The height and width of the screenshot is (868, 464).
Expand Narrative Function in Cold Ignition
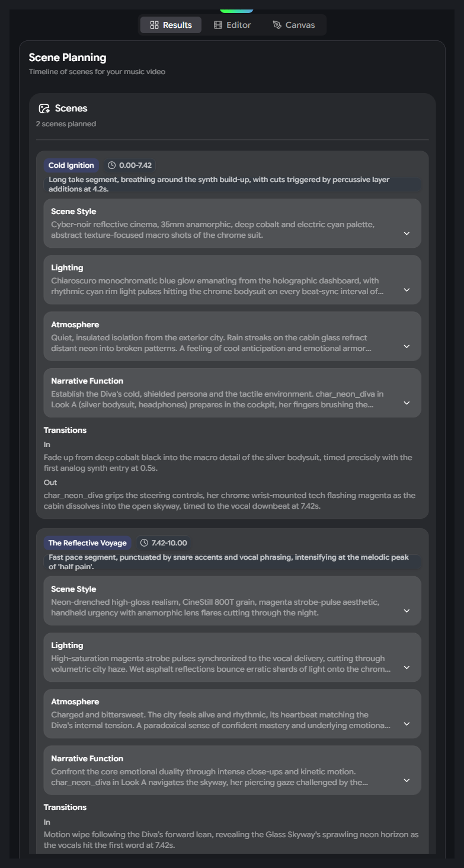click(x=407, y=403)
